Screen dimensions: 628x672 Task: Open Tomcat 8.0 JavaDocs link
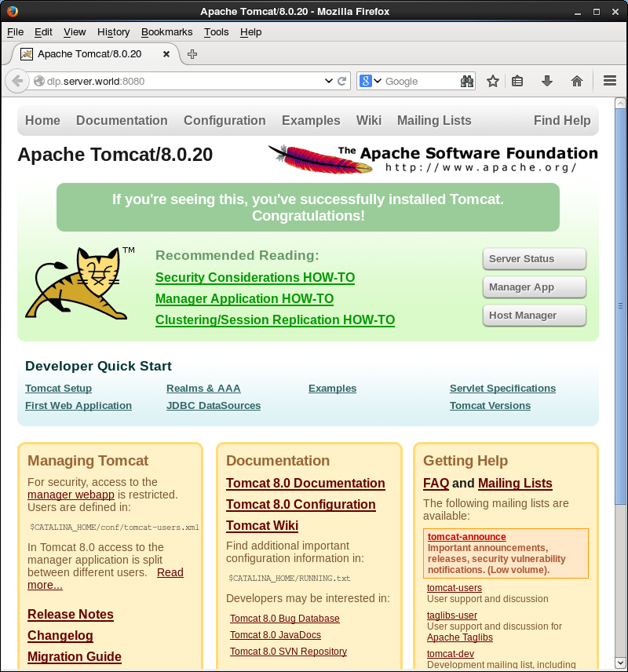point(276,635)
